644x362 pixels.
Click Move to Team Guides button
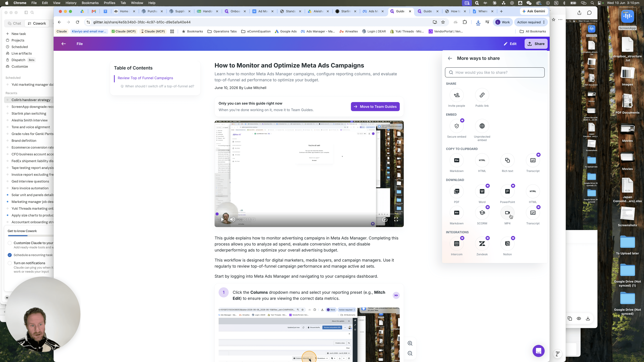click(x=375, y=107)
